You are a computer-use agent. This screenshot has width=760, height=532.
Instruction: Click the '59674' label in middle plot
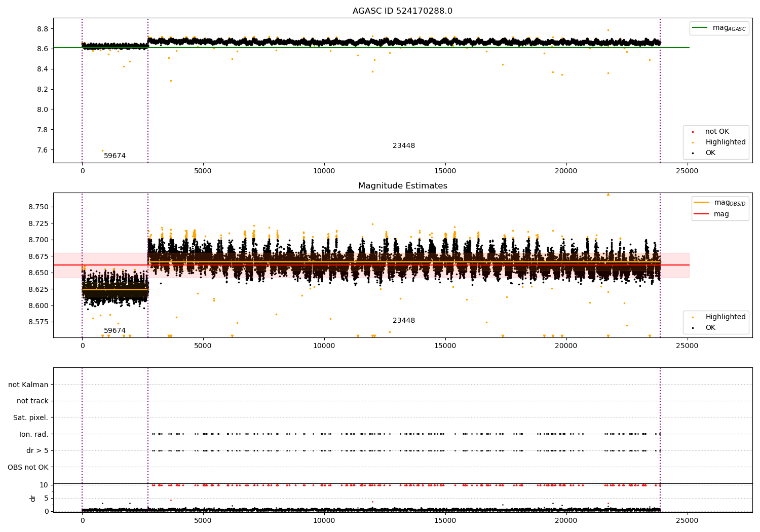115,331
